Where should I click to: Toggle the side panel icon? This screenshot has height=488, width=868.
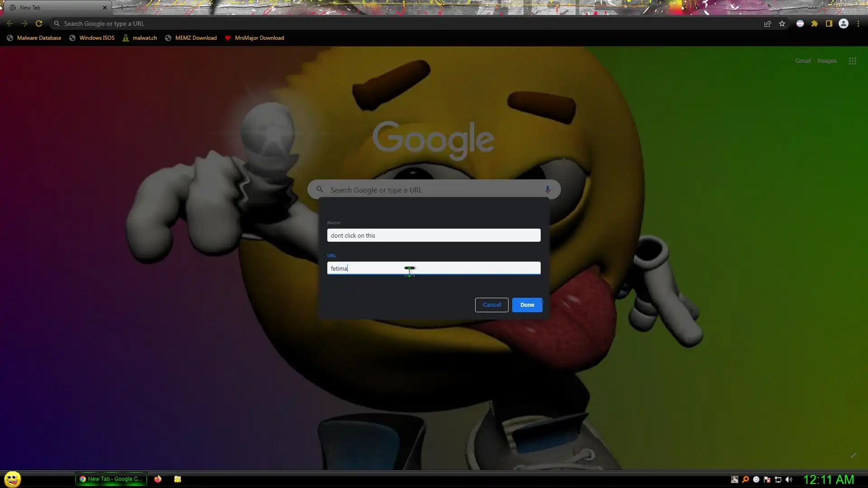(x=829, y=23)
